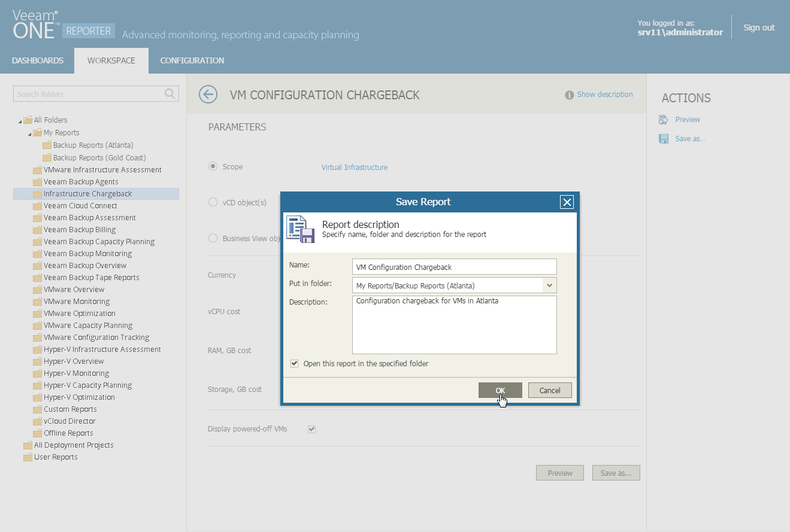Select VMware Configuration Tracking folder
The image size is (790, 532).
click(x=96, y=338)
